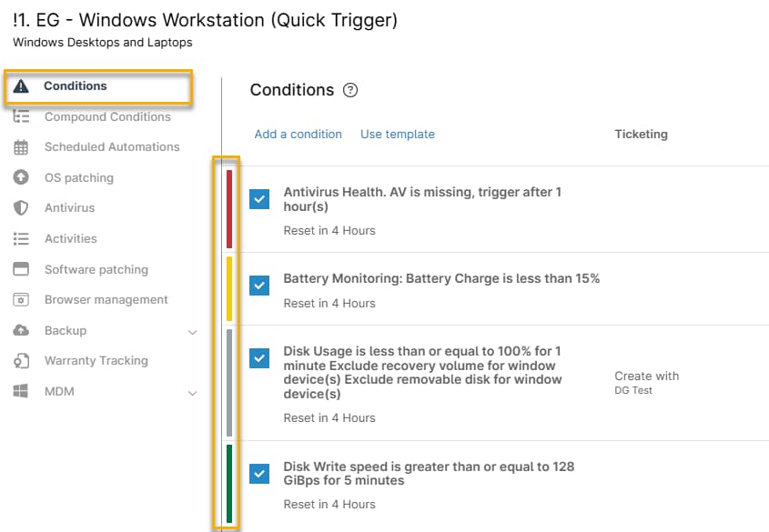Click the Browser management icon
Viewport: 769px width, 532px height.
[21, 300]
